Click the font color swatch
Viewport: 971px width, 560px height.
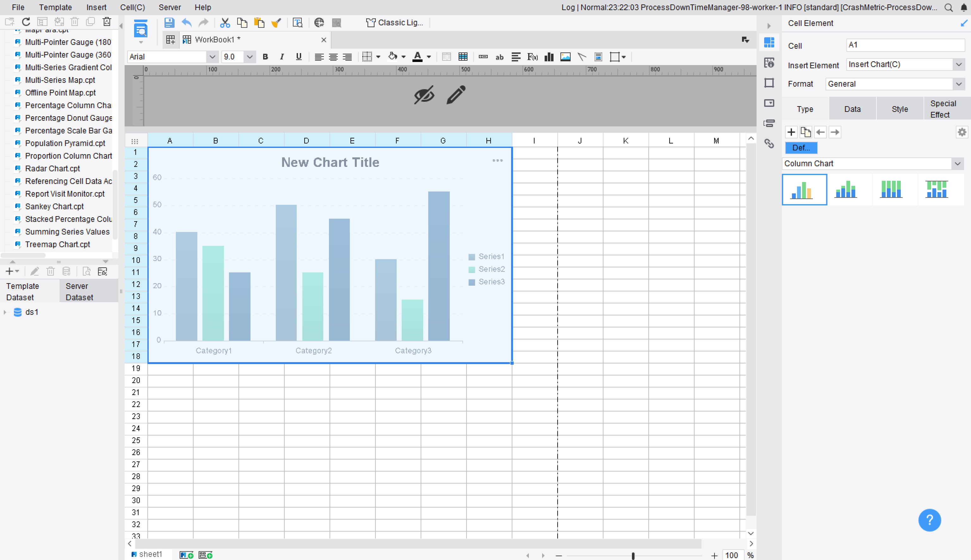pyautogui.click(x=417, y=57)
